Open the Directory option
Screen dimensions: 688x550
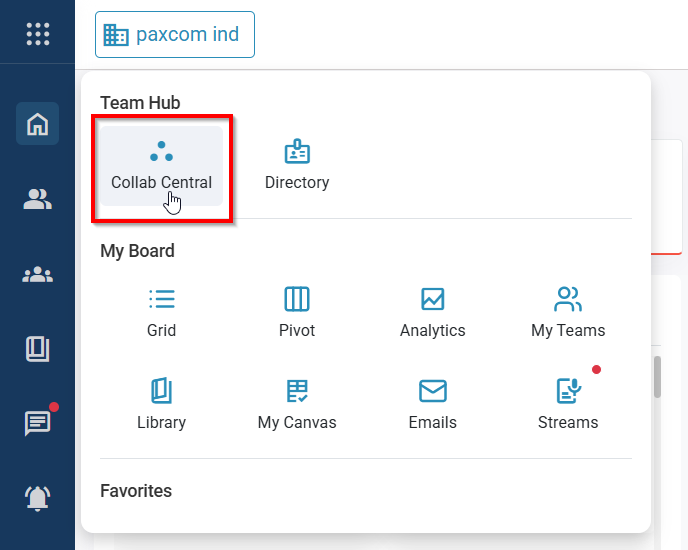(x=297, y=166)
